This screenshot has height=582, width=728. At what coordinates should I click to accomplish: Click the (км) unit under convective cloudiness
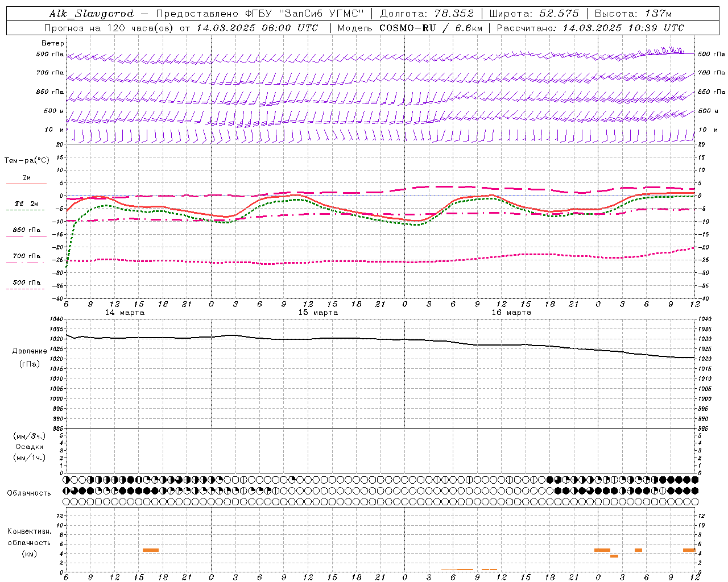pyautogui.click(x=30, y=554)
